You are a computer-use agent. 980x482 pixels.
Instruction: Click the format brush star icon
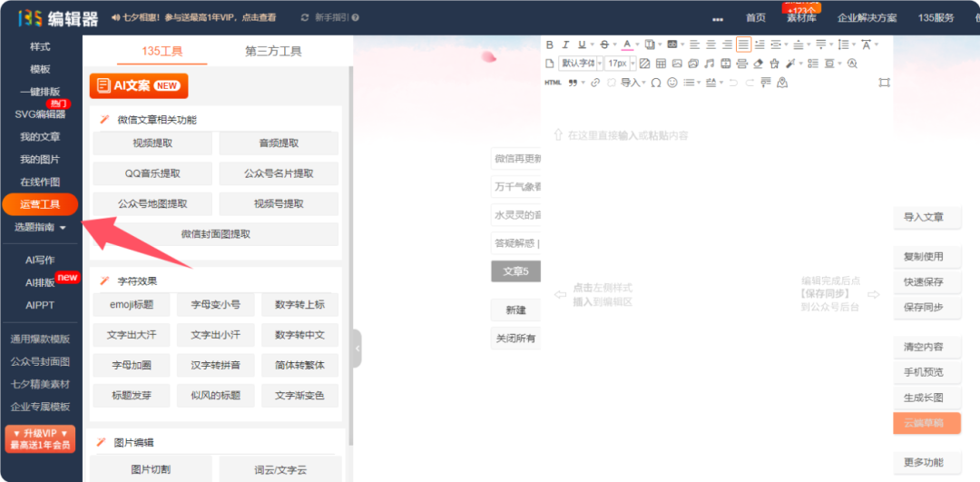coord(774,64)
